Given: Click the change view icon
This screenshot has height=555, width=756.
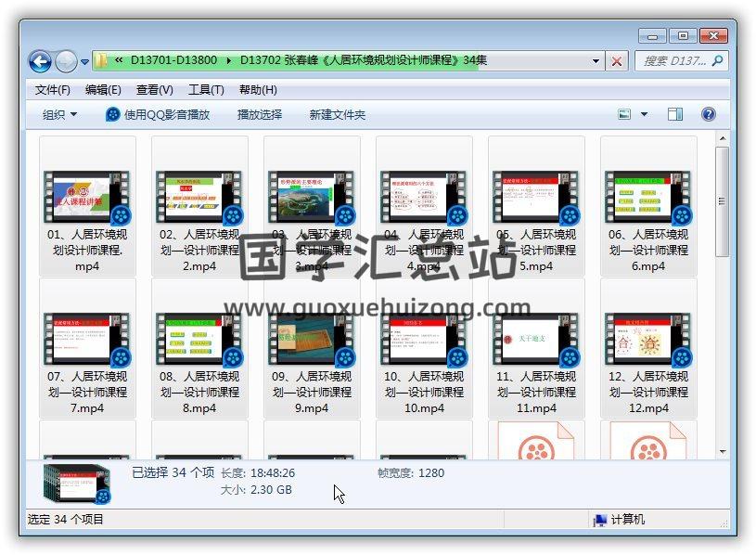Looking at the screenshot, I should tap(625, 114).
